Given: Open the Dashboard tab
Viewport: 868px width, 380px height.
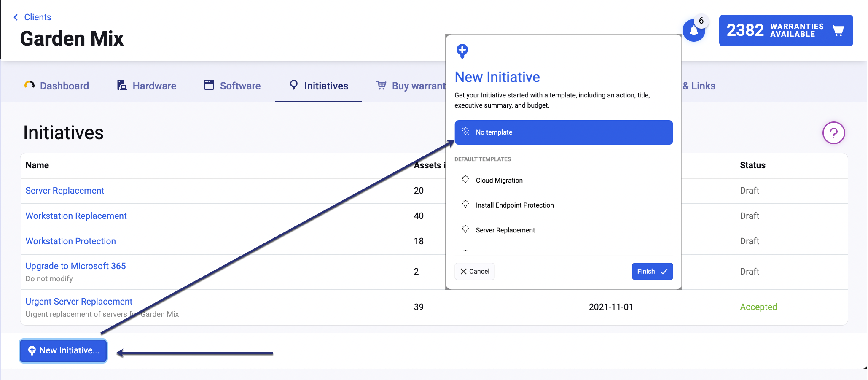Looking at the screenshot, I should coord(56,86).
